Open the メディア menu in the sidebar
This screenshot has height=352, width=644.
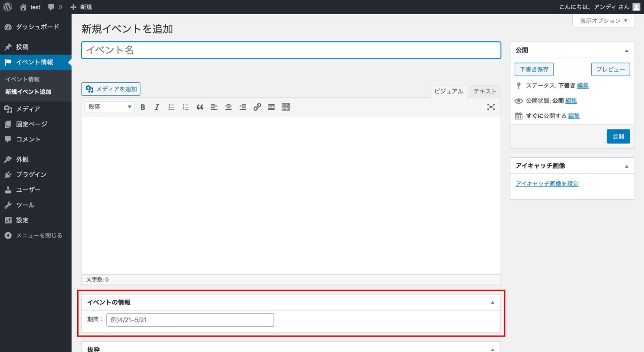(27, 109)
